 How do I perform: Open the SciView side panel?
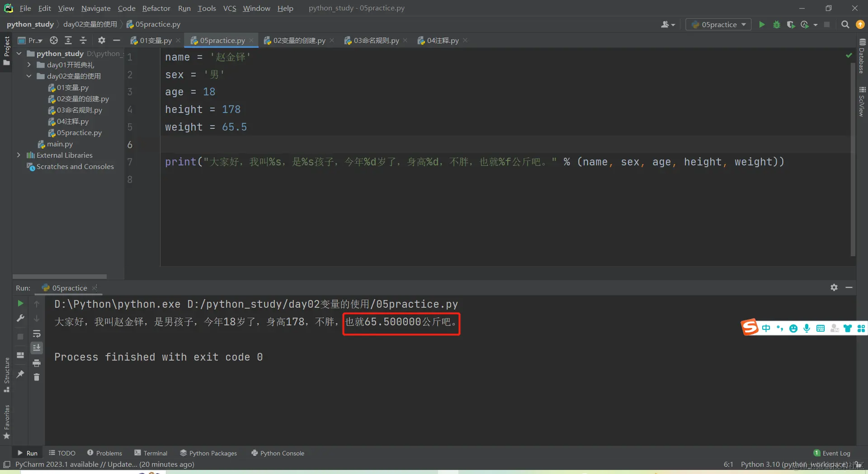click(862, 102)
